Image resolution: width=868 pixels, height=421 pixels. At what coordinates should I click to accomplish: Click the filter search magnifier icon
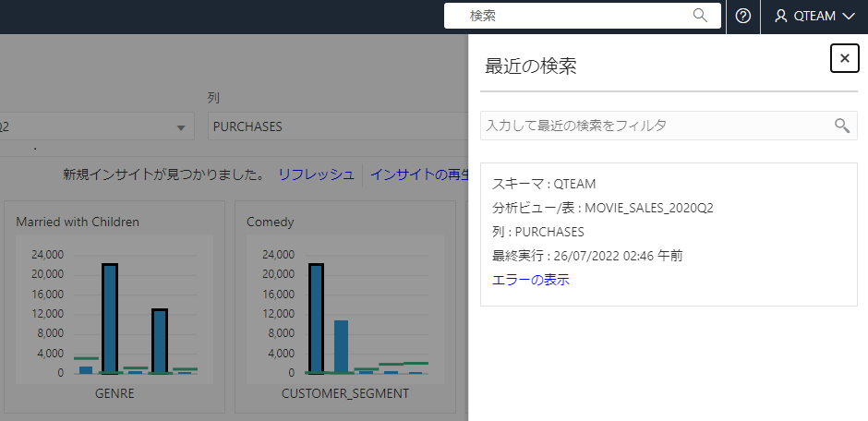point(842,126)
